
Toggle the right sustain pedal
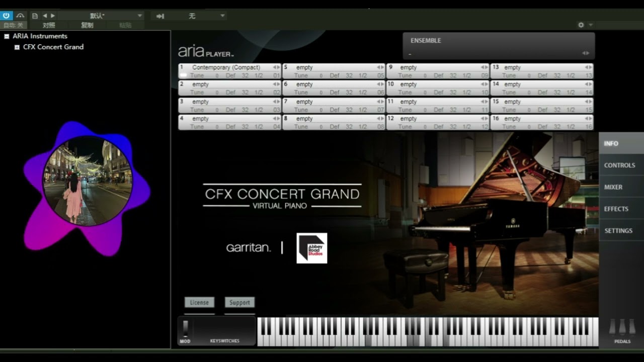pos(632,327)
